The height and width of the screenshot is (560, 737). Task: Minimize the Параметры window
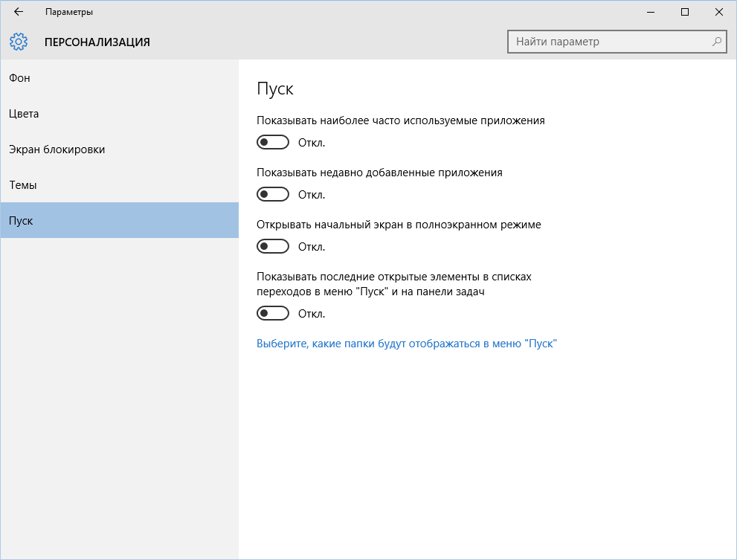651,12
